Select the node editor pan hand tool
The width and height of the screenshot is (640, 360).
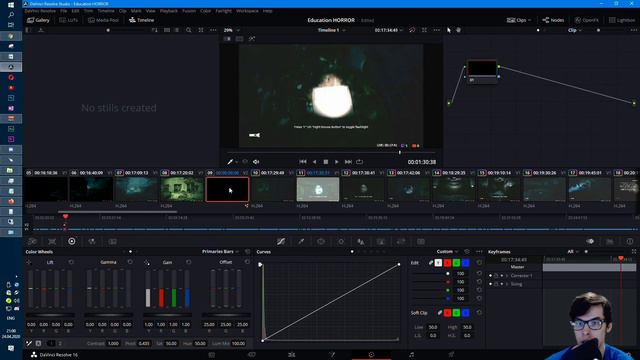(x=458, y=30)
